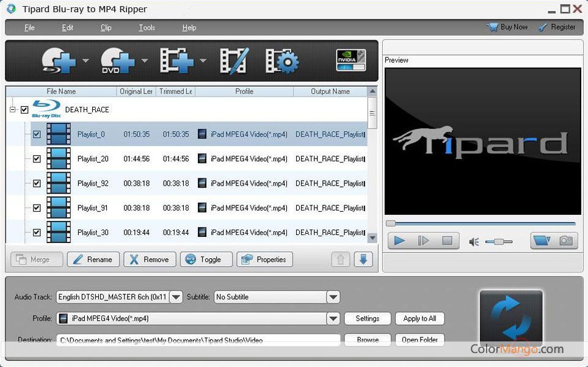Viewport: 588px width, 367px height.
Task: Uncheck the Playlist_0 checkbox
Action: click(37, 134)
